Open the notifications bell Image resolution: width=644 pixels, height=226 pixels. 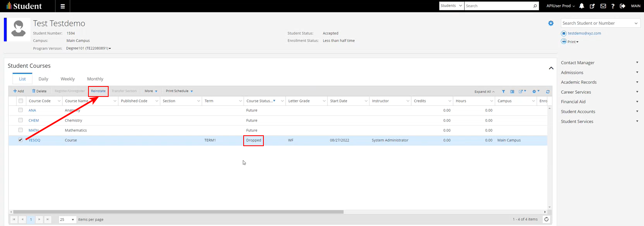[582, 6]
